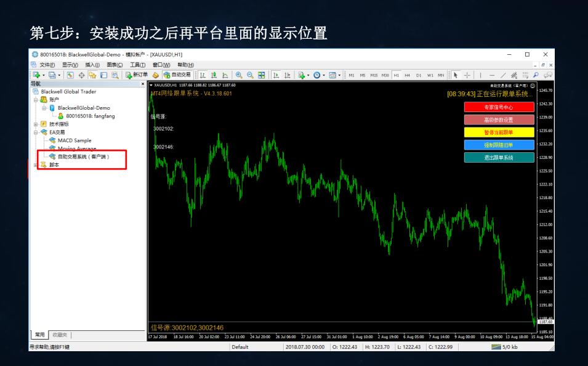Click the zoom in magnifier icon

pyautogui.click(x=239, y=75)
